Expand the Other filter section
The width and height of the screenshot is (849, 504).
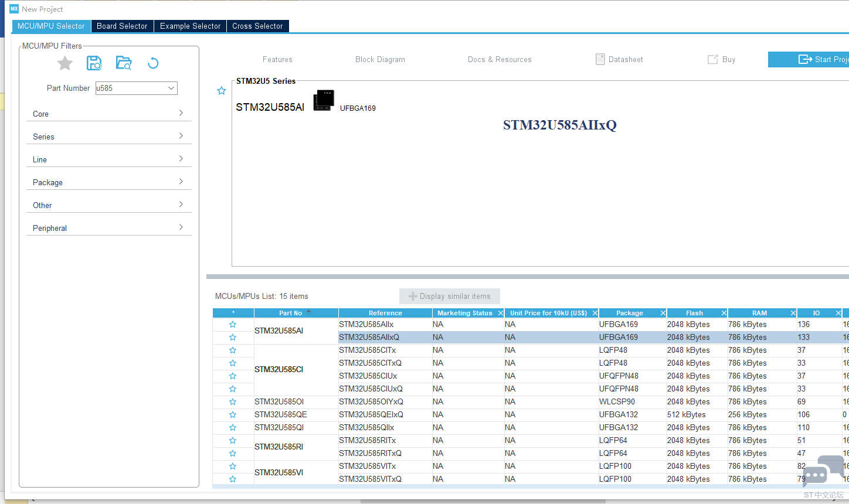point(109,205)
